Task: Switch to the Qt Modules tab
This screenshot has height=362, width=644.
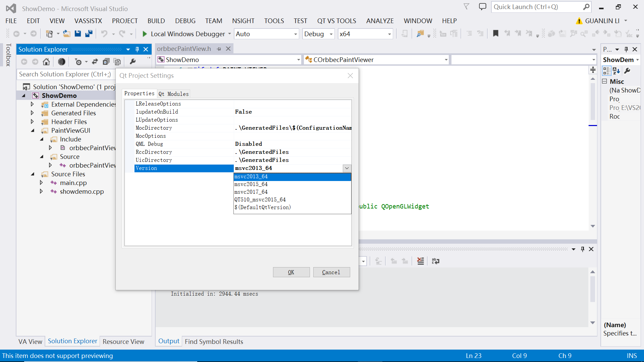Action: tap(173, 94)
